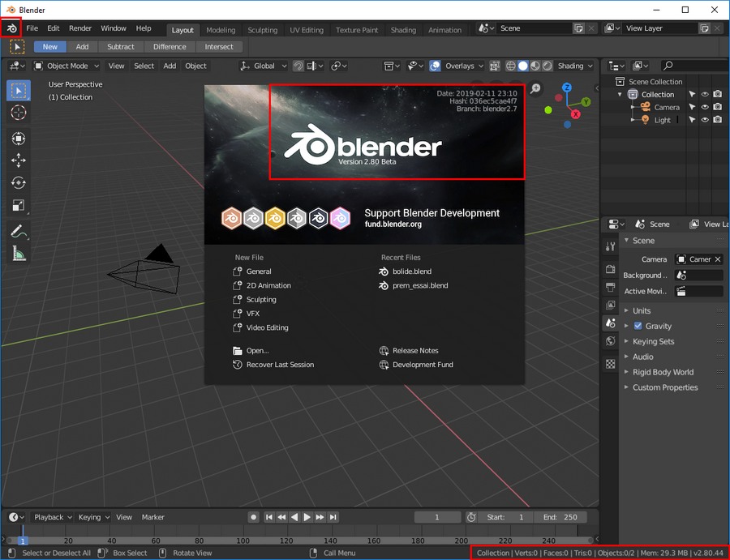This screenshot has width=730, height=560.
Task: Open the Shading options dropdown
Action: [x=574, y=66]
